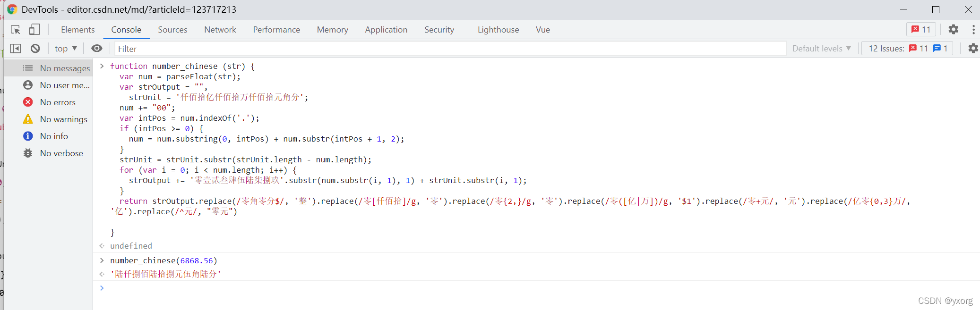
Task: Click the 'strOutput +=' line inside the loop
Action: pyautogui.click(x=327, y=180)
